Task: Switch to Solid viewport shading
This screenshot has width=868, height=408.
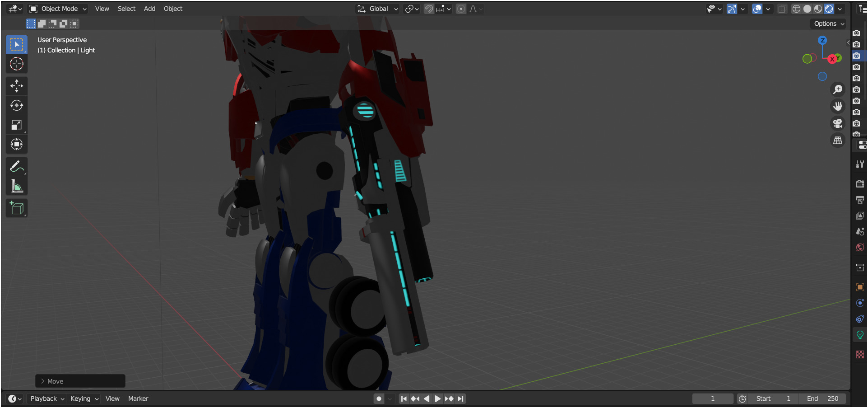Action: click(x=808, y=9)
